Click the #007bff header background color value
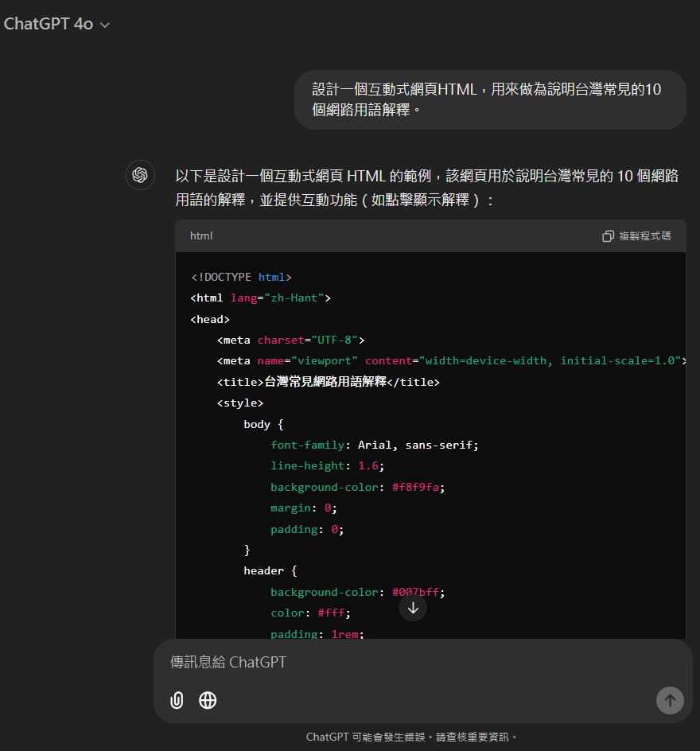The image size is (700, 751). pyautogui.click(x=415, y=592)
